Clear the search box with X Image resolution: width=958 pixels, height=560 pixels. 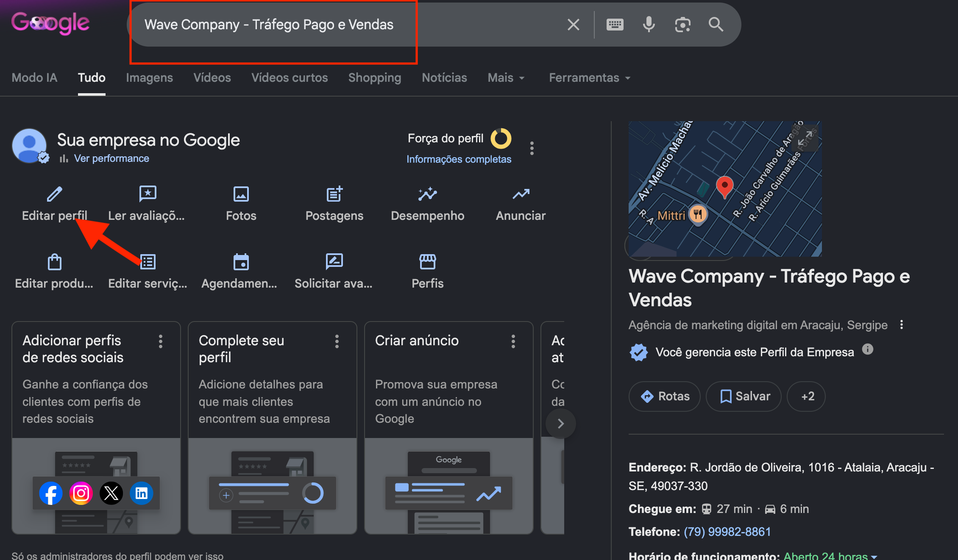click(573, 25)
